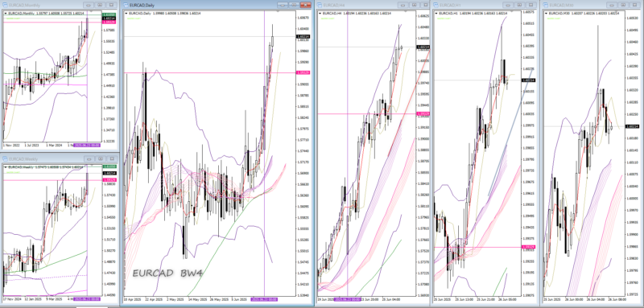Click the chart shift marker on Daily chart

pos(278,11)
